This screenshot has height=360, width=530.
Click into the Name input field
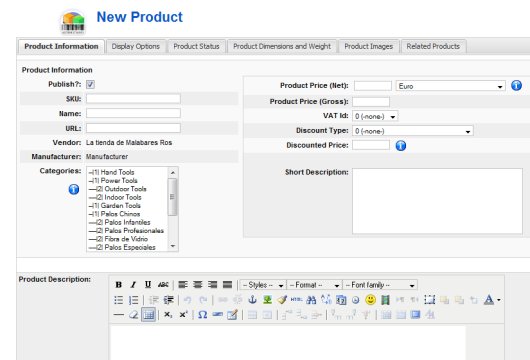(x=133, y=113)
